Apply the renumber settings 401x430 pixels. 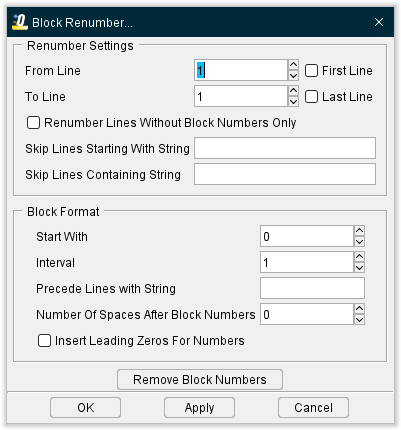pos(199,407)
